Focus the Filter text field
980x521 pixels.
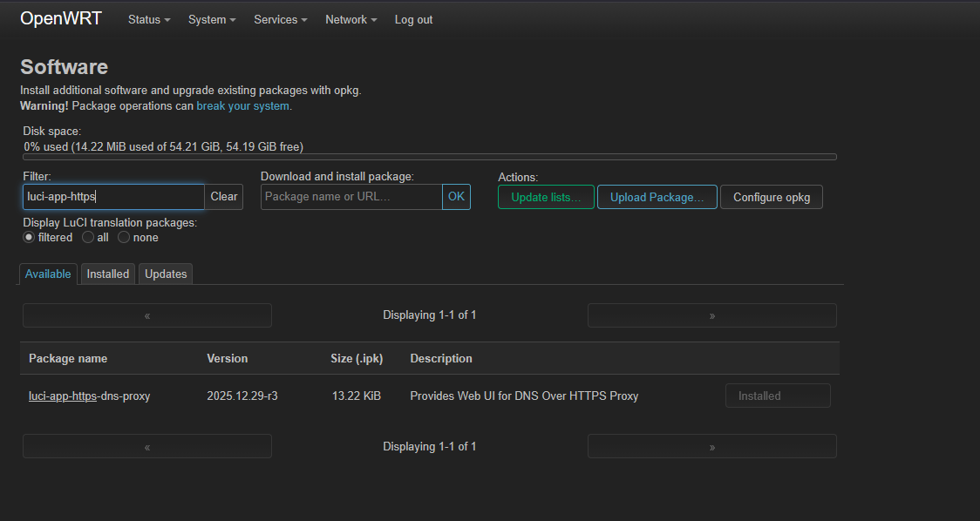pyautogui.click(x=113, y=197)
